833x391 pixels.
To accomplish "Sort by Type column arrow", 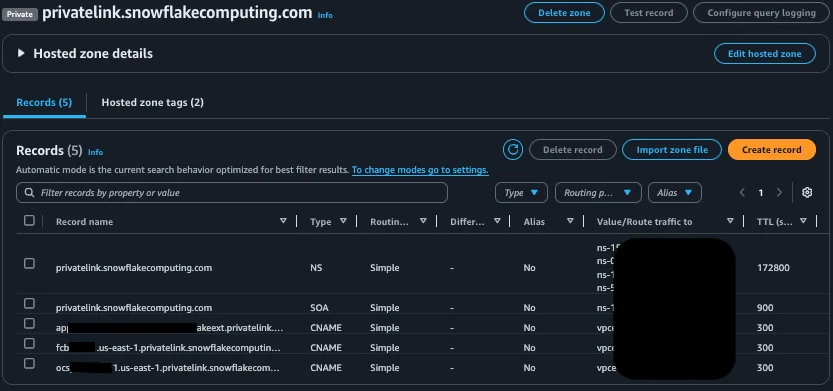I will tap(343, 221).
